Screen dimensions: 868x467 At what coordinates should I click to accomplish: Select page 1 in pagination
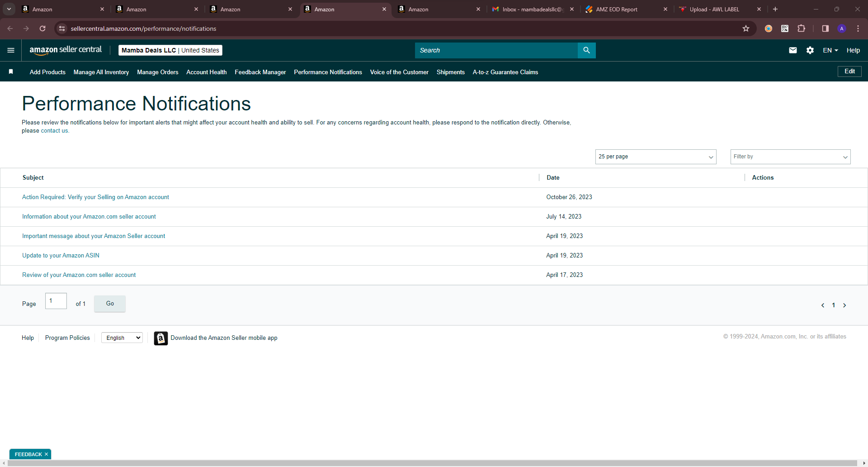point(834,305)
